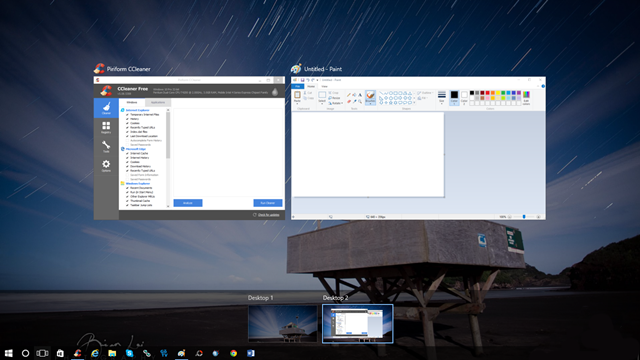Enable Autocomplete Form History checkbox in CCleaner
The width and height of the screenshot is (640, 360).
pyautogui.click(x=127, y=140)
